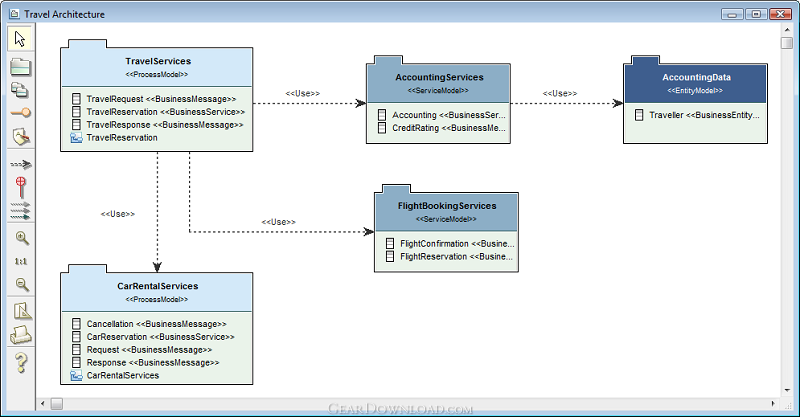Minimize the Travel Architecture window
The height and width of the screenshot is (417, 800).
coord(732,14)
